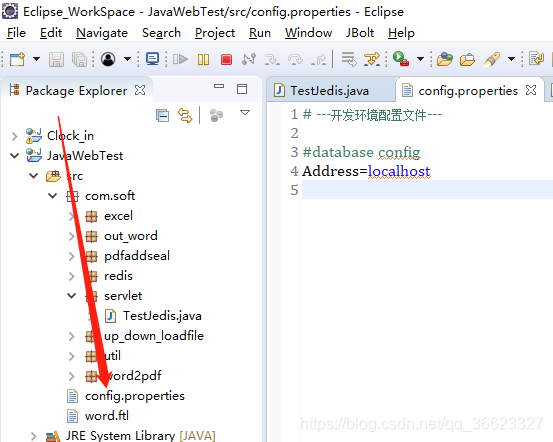The height and width of the screenshot is (442, 553).
Task: Open the File menu
Action: pos(16,33)
